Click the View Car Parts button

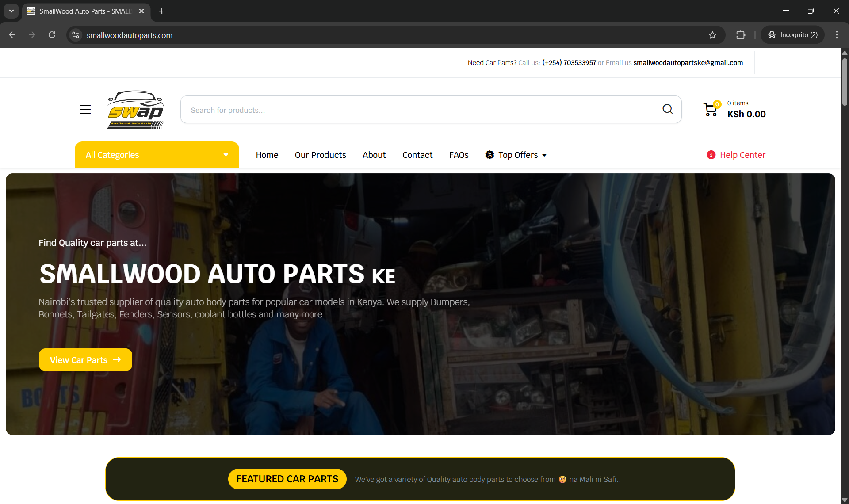pos(85,360)
